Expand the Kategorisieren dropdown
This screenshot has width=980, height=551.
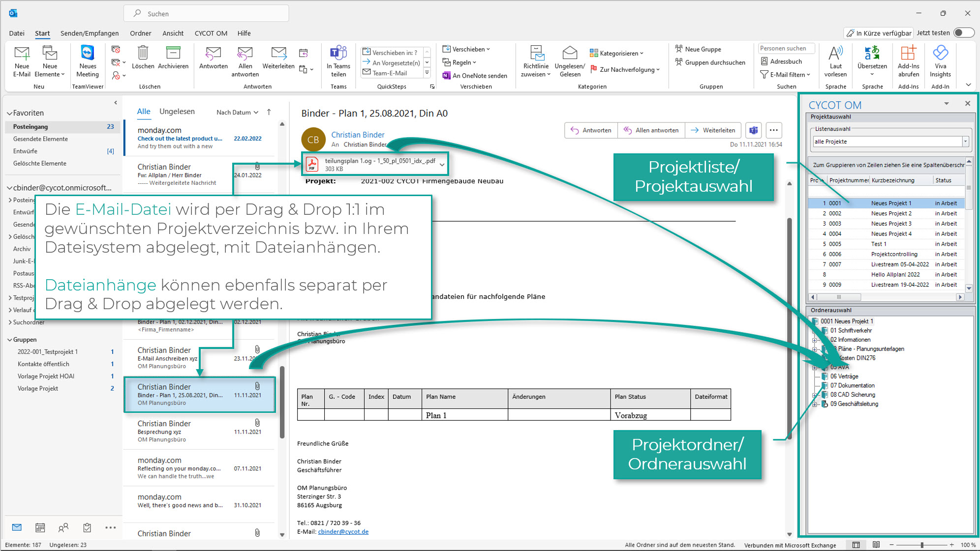point(619,53)
